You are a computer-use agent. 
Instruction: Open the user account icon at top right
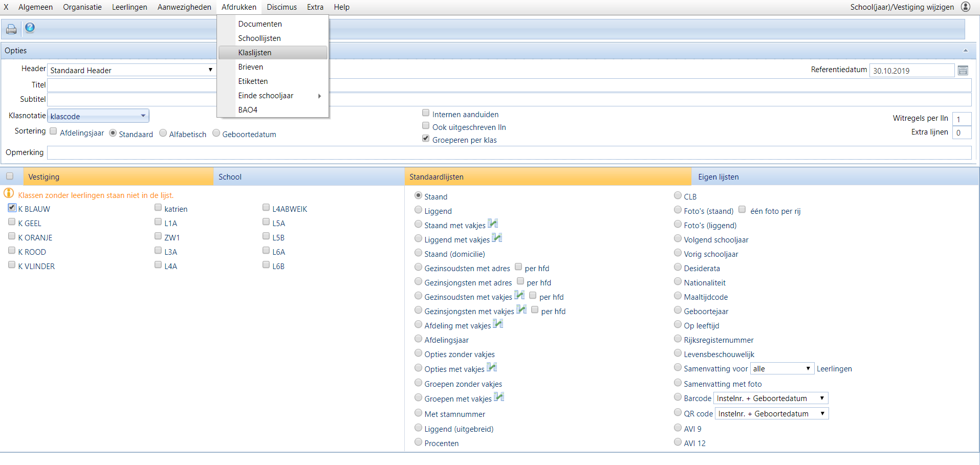(966, 7)
